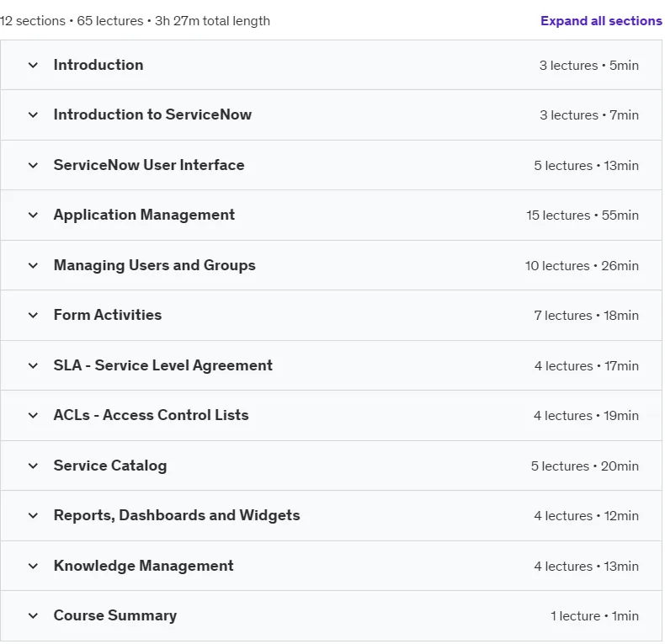Click '15 lectures • 55min' text

coord(583,216)
